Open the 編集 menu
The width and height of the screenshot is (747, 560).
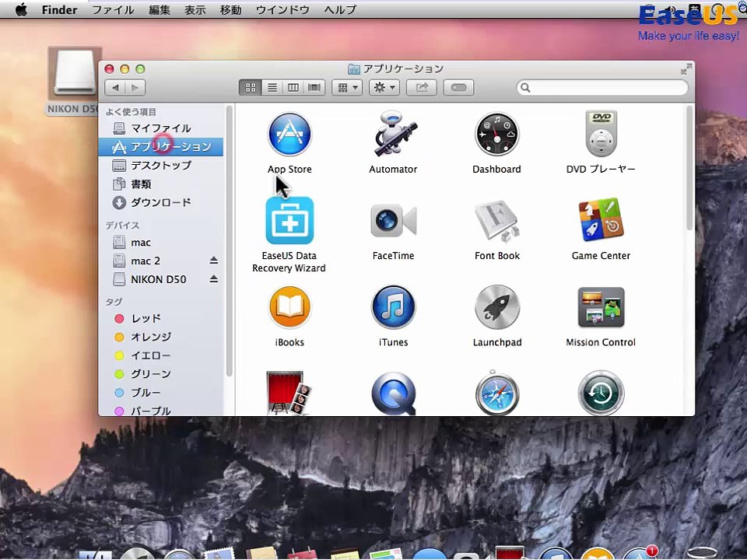[x=160, y=10]
